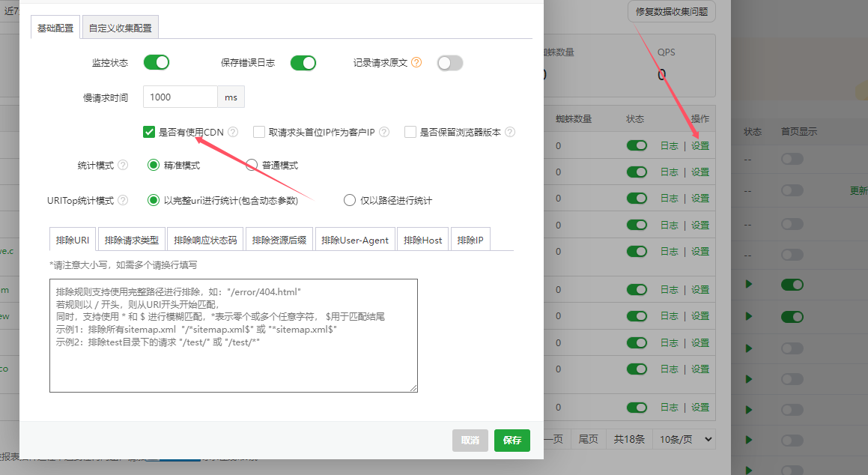The image size is (868, 475).
Task: Switch to the 自定义收集配置 tab
Action: coord(120,28)
